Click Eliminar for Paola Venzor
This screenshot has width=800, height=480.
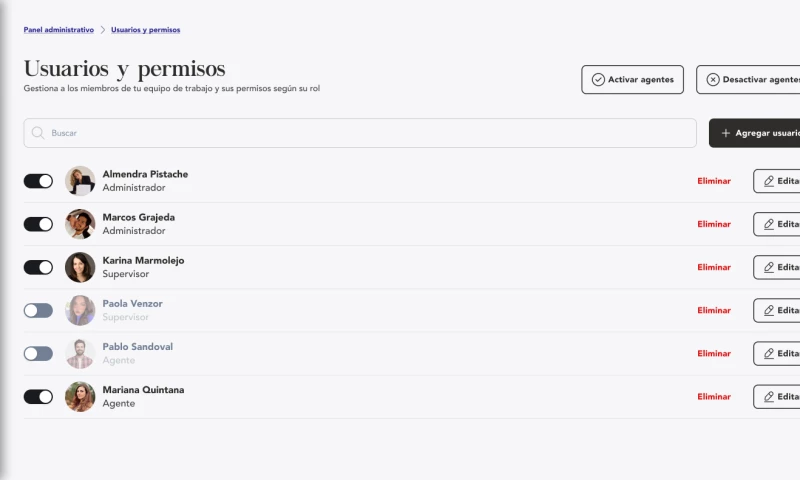[x=714, y=310]
